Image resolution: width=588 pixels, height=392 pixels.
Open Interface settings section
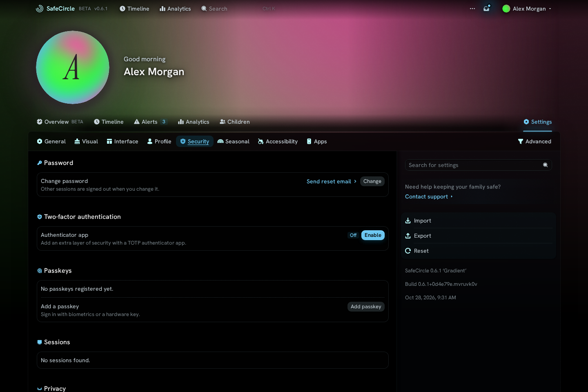122,141
